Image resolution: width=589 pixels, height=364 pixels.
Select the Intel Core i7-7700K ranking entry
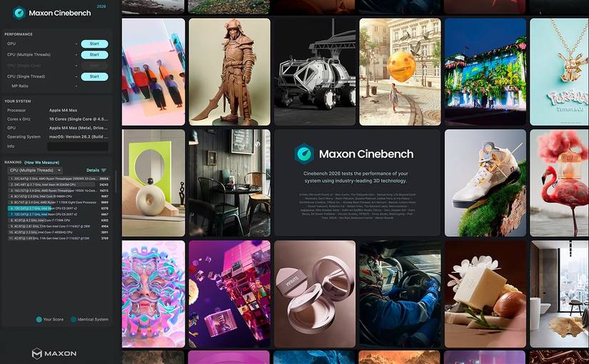59,220
